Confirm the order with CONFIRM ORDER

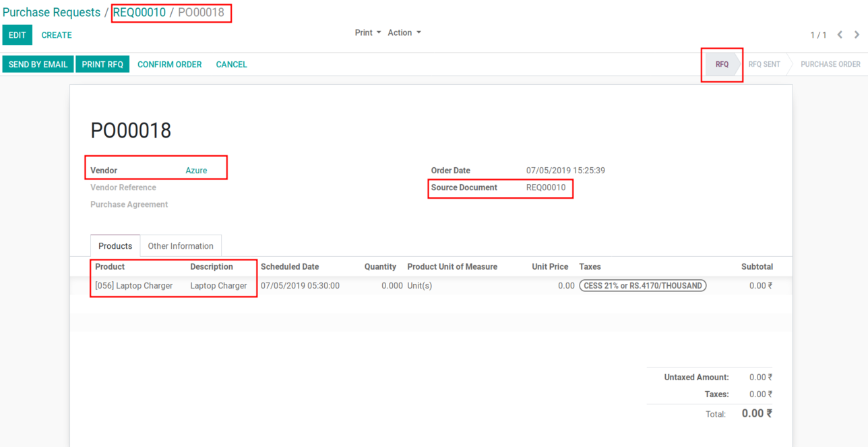pyautogui.click(x=169, y=65)
